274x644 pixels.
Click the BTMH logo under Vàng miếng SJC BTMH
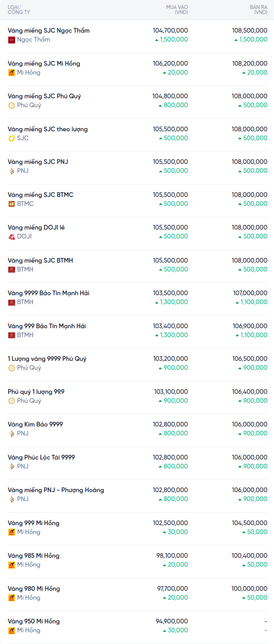click(x=12, y=270)
